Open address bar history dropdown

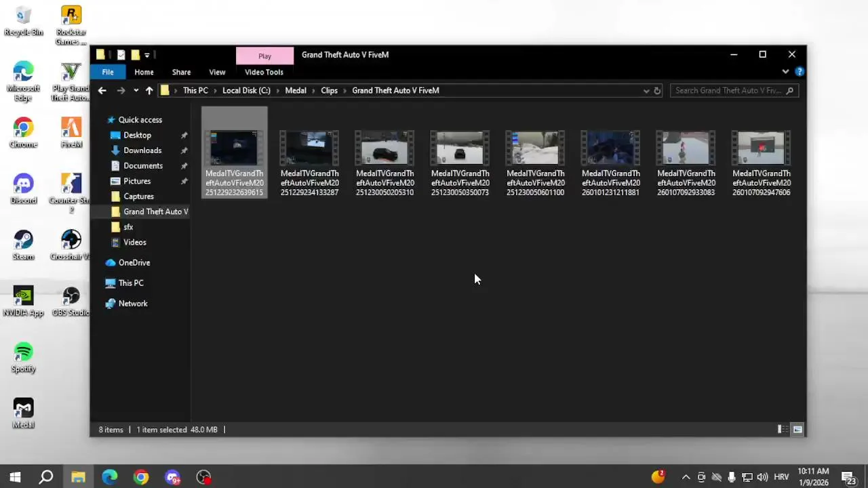tap(646, 90)
